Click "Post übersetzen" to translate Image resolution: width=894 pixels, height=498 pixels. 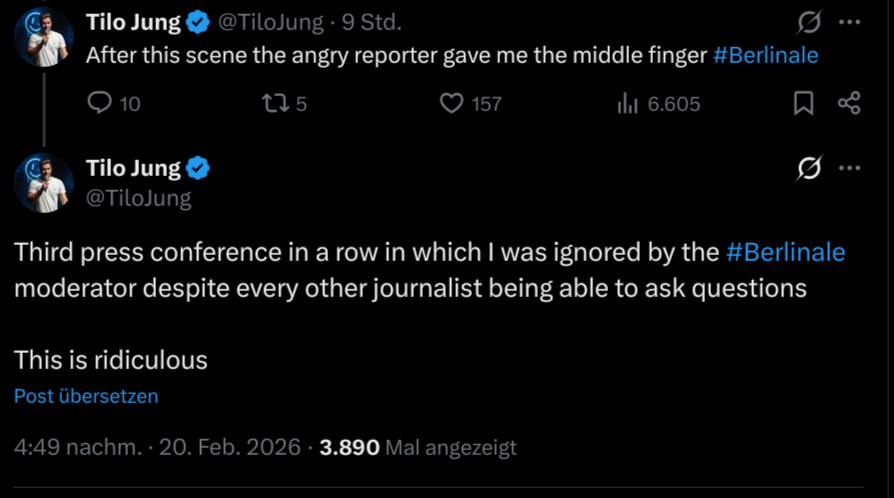tap(86, 396)
